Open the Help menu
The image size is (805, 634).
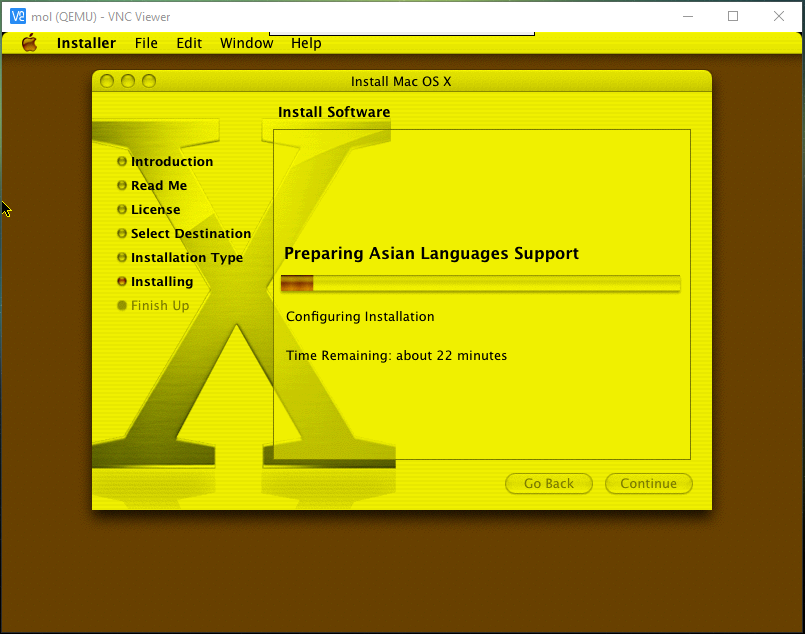(x=306, y=43)
